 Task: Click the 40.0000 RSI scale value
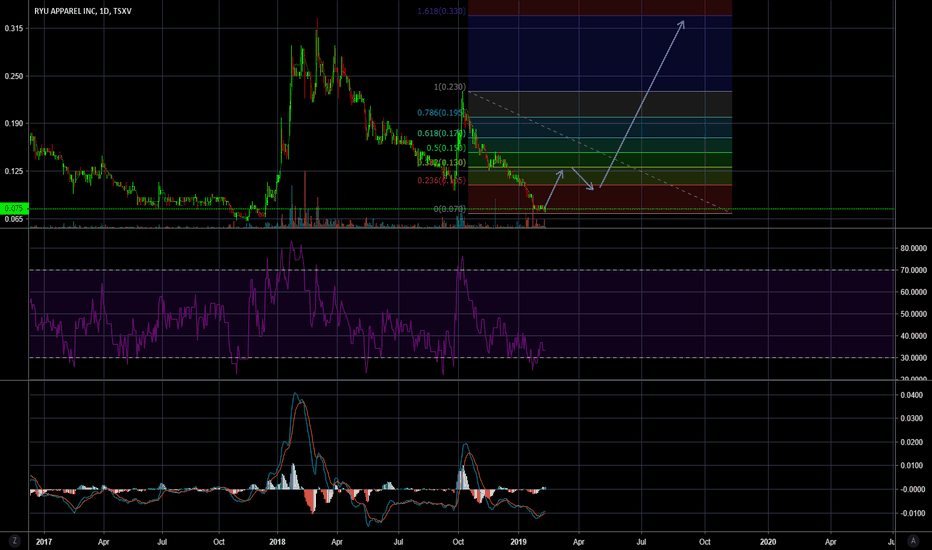[914, 336]
